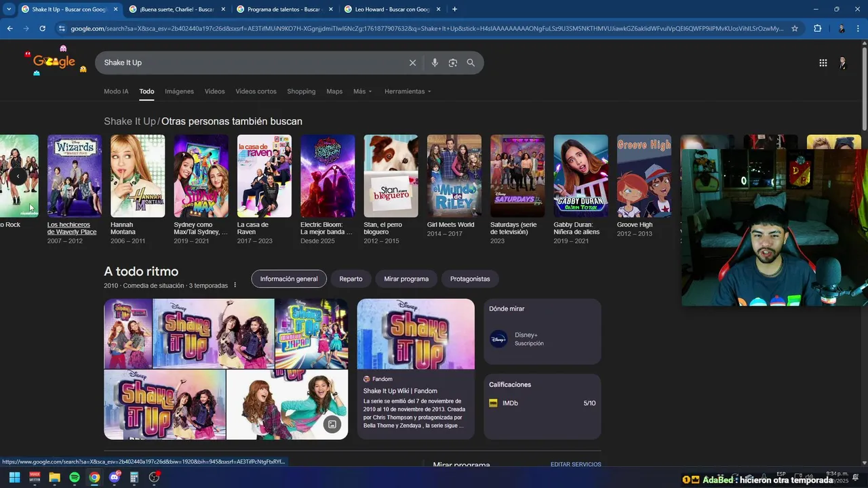Open the Gabby Duran poster
This screenshot has height=488, width=868.
(580, 176)
